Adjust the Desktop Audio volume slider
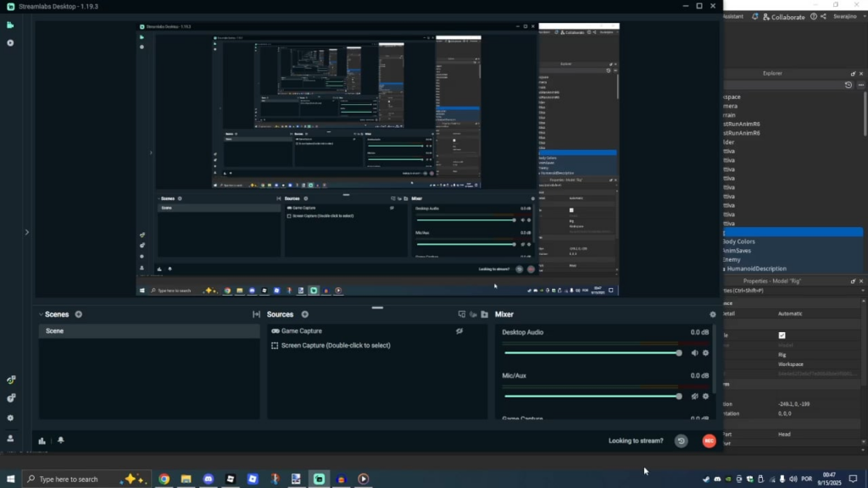The height and width of the screenshot is (488, 868). click(593, 353)
